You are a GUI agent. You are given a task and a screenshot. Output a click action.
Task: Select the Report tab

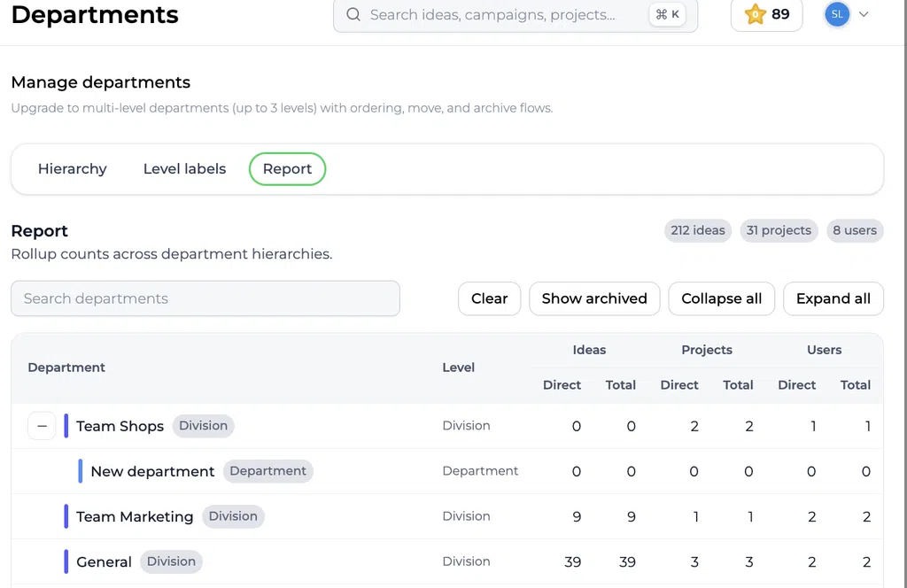(288, 169)
